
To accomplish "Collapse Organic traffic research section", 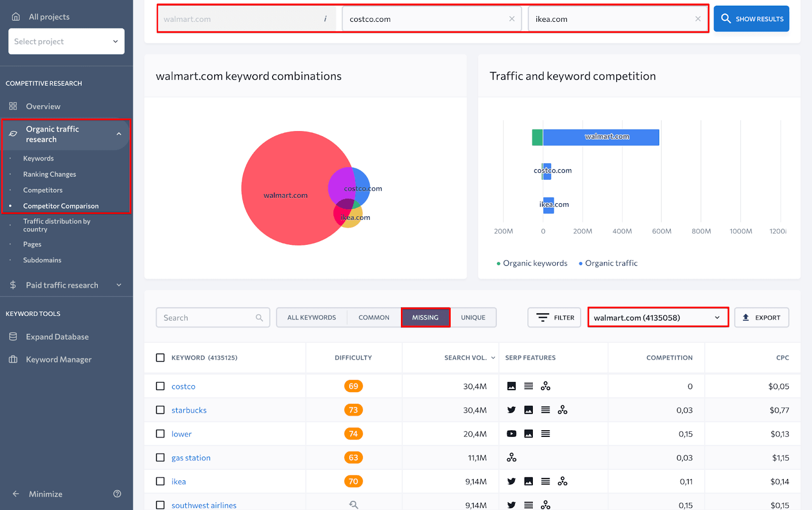I will click(119, 134).
